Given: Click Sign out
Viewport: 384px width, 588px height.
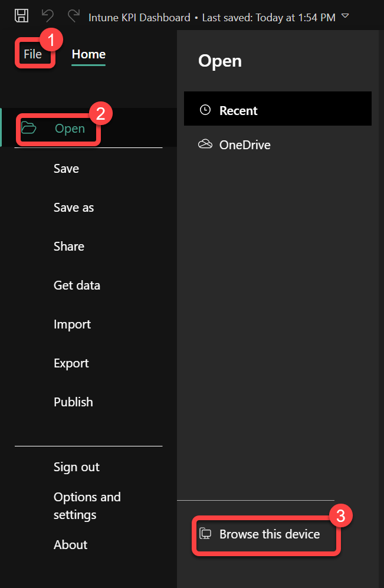Looking at the screenshot, I should pos(77,467).
